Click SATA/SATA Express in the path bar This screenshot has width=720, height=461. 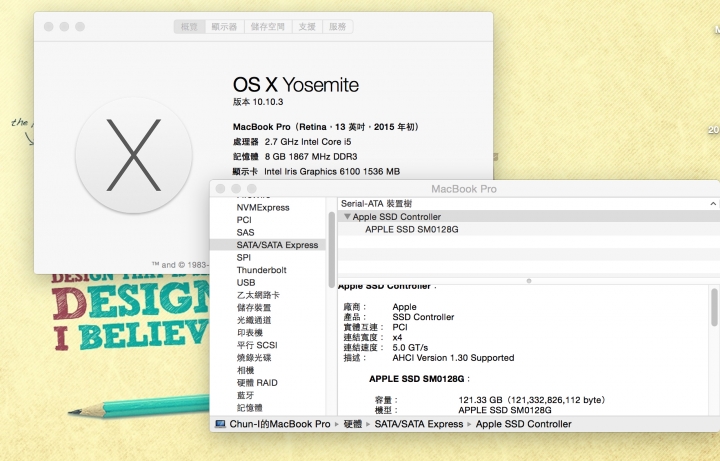coord(419,424)
